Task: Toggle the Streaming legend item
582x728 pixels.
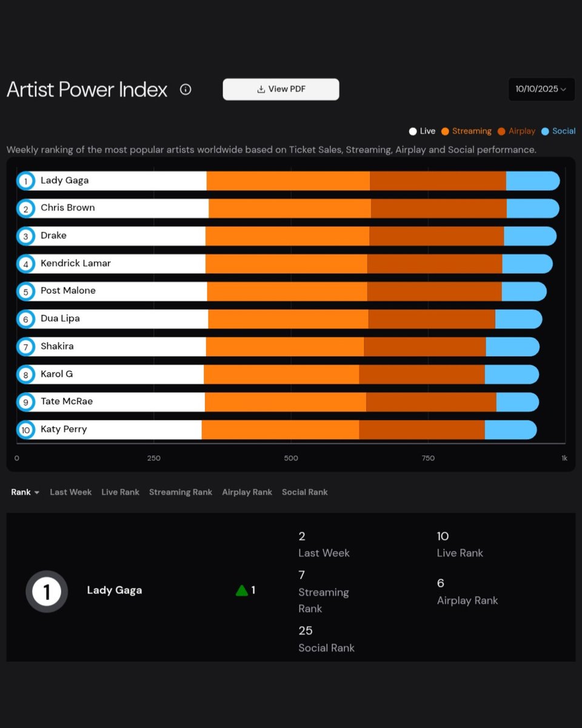Action: click(x=466, y=131)
